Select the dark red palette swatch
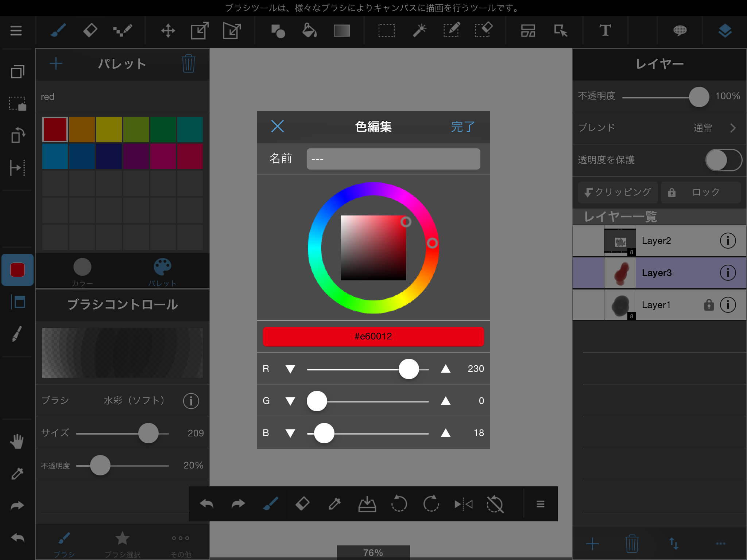 [55, 129]
